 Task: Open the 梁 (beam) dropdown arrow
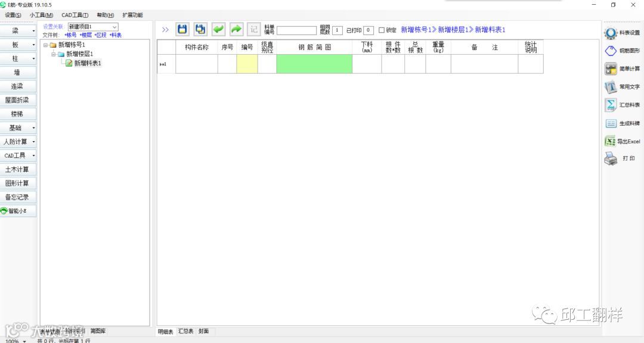click(33, 31)
